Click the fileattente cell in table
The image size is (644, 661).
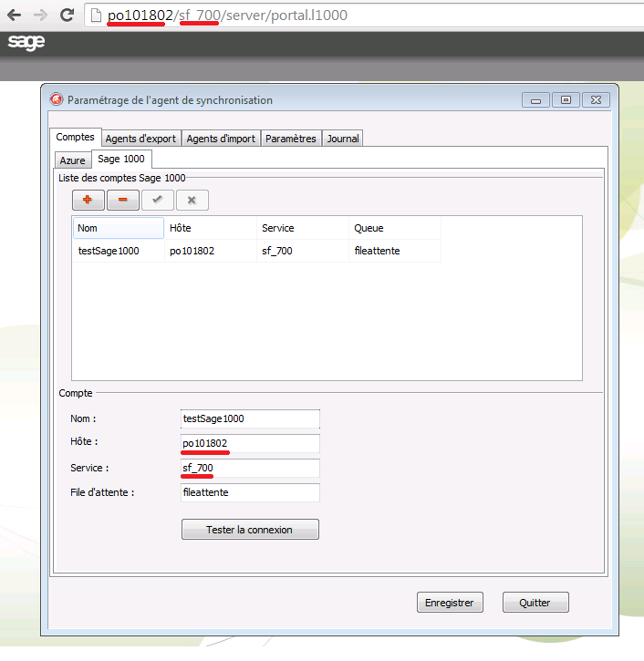[395, 251]
